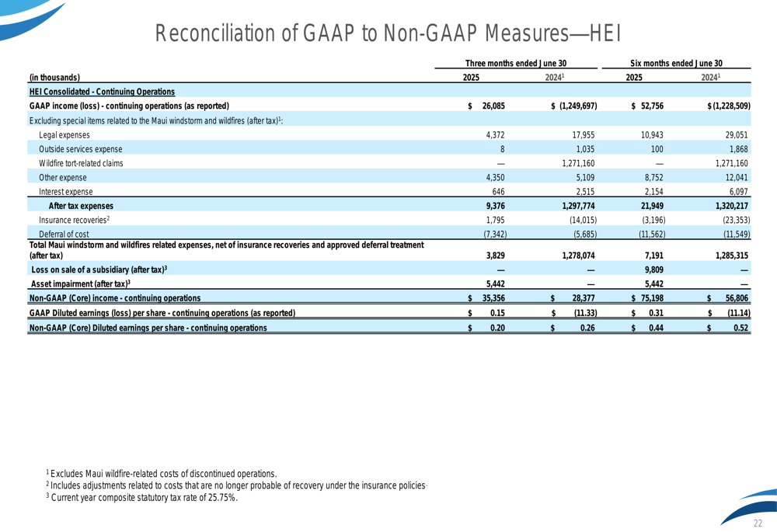The image size is (777, 532).
Task: Select the 'Non-GAAP (Core) Diluted earnings per share' row label
Action: pos(148,328)
